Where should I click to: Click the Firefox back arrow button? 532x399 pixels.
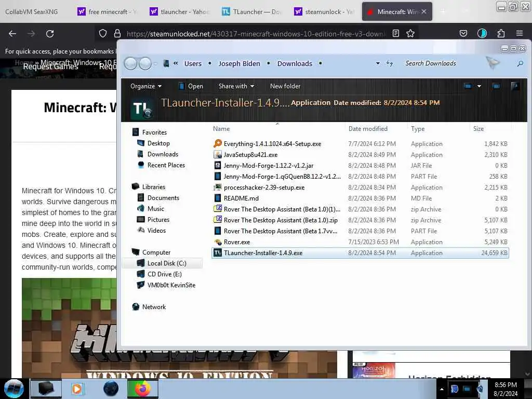(x=12, y=34)
